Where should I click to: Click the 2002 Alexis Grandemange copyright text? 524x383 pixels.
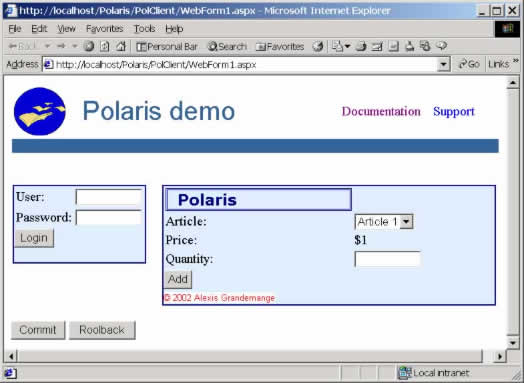point(220,298)
